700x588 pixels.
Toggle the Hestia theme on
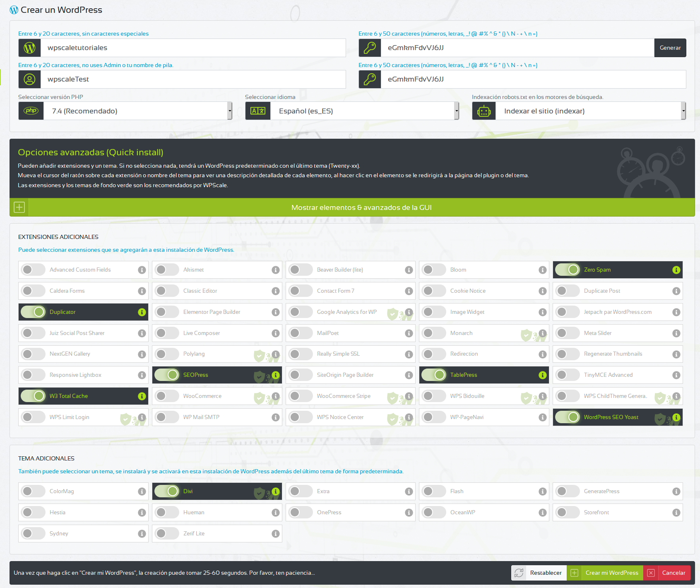tap(33, 513)
